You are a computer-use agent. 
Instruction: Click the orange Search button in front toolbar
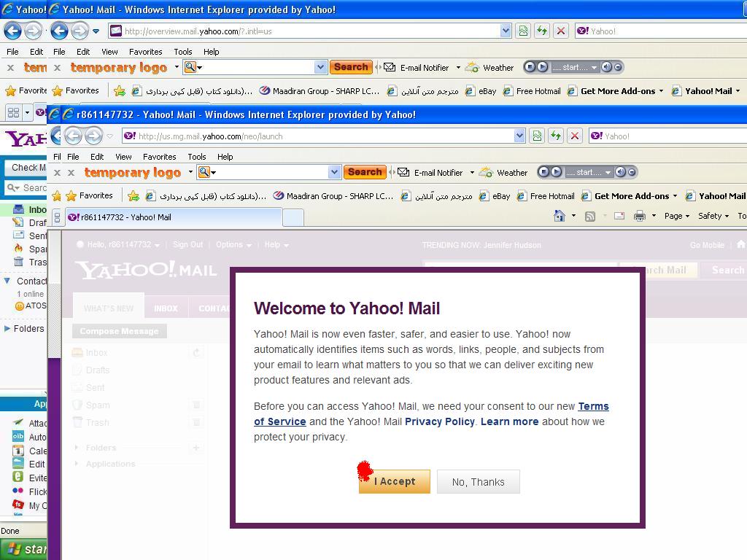[365, 172]
